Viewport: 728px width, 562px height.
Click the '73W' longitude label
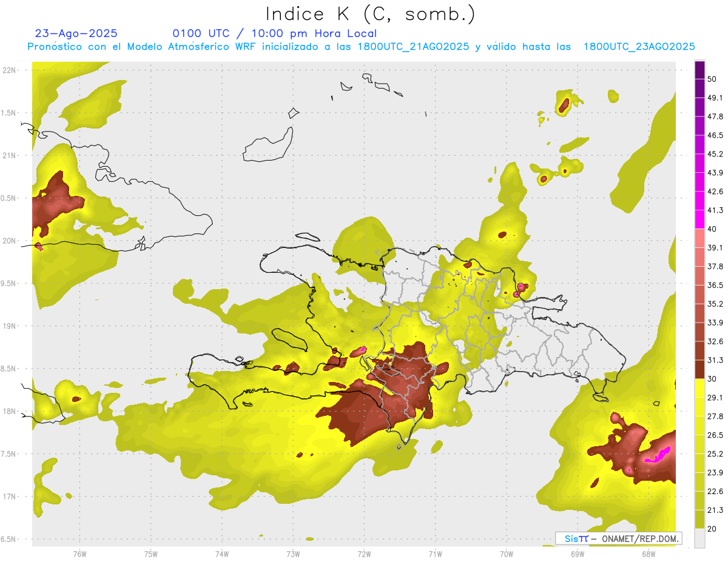click(293, 554)
